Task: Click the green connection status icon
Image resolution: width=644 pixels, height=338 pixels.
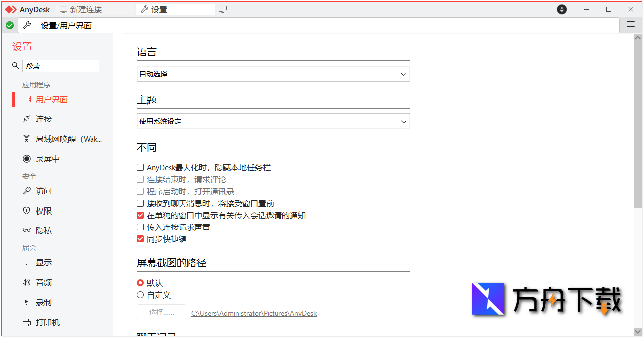Action: pos(10,25)
